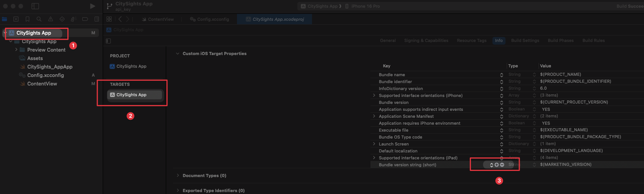Click the Key column header
644x194 pixels.
(x=387, y=66)
